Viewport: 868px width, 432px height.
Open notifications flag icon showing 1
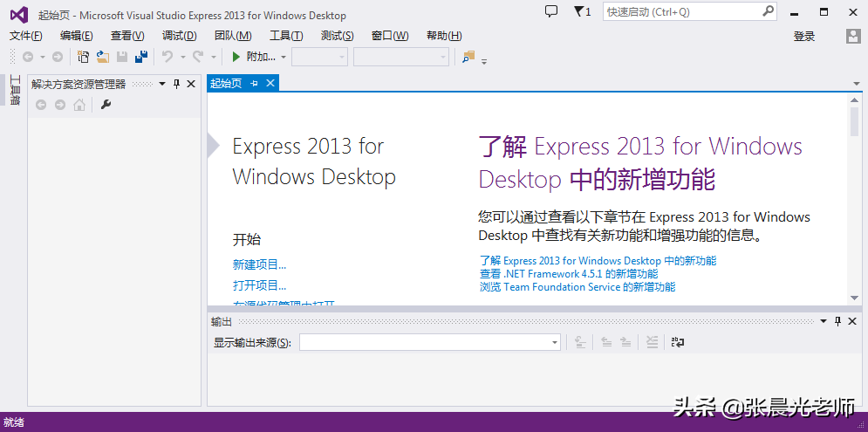tap(583, 11)
